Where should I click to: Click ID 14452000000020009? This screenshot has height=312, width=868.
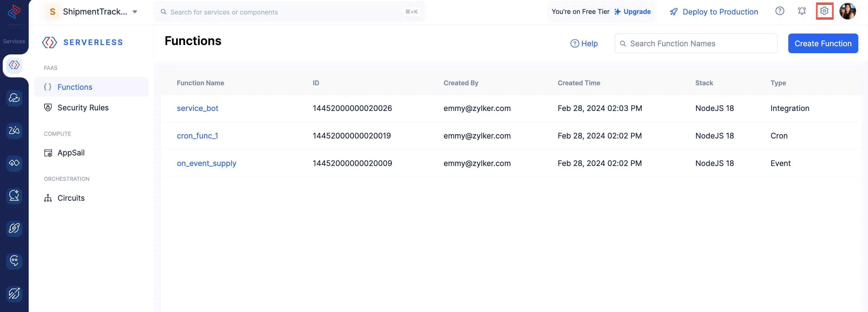point(352,163)
